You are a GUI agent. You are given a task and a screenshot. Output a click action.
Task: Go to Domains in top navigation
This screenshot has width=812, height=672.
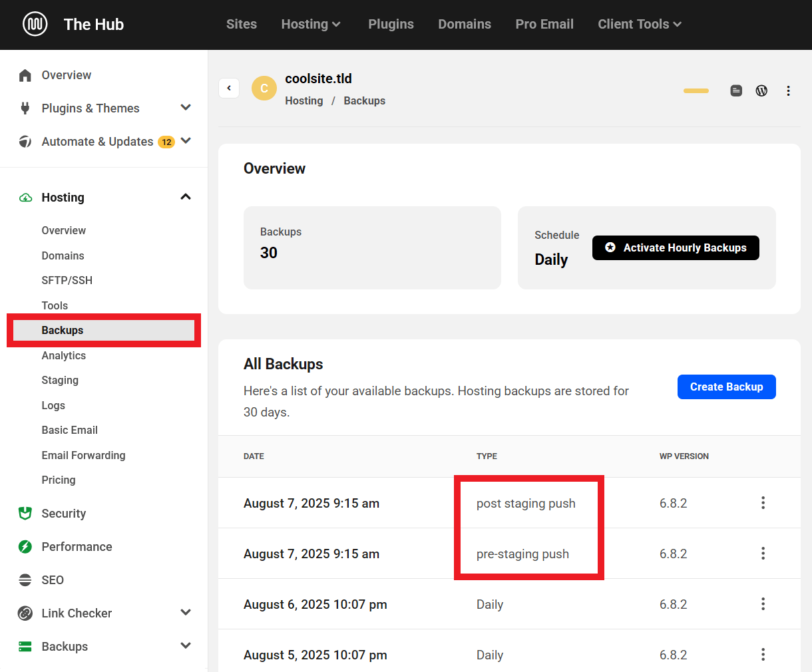tap(465, 24)
